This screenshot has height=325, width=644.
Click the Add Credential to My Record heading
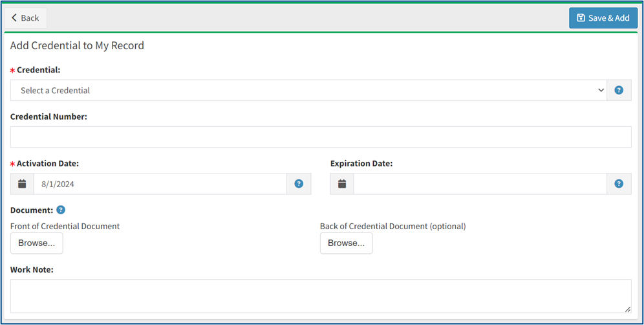77,46
